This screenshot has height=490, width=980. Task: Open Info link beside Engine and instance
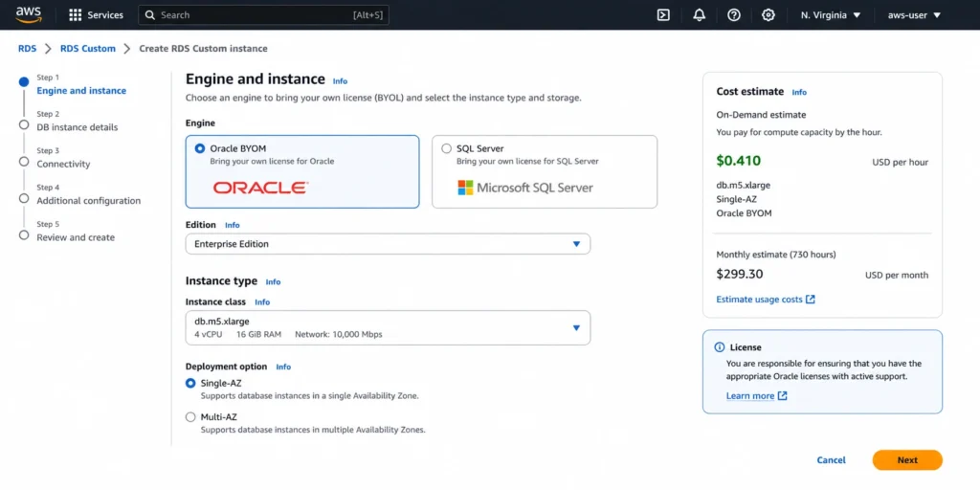(x=340, y=81)
